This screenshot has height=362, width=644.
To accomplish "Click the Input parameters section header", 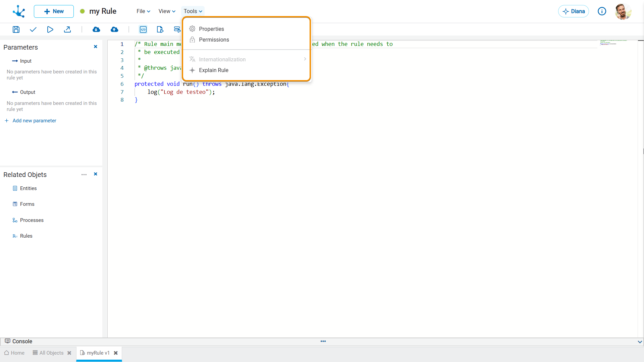I will point(22,61).
